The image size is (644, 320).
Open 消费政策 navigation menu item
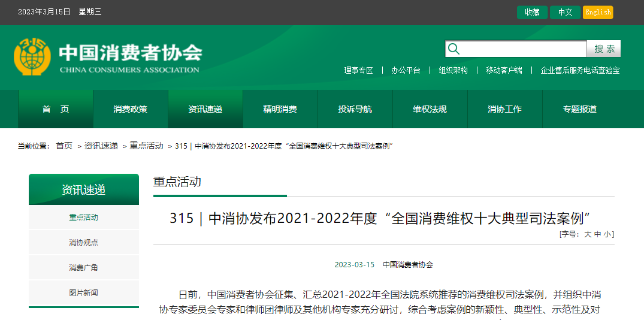click(130, 109)
